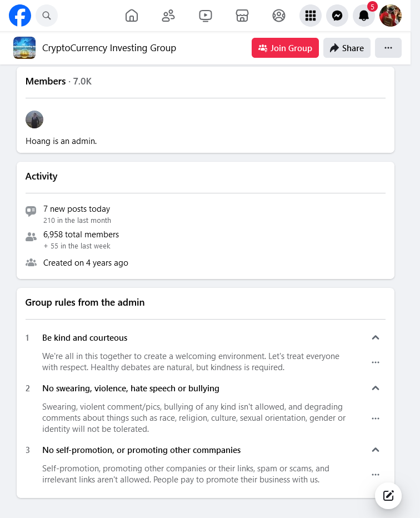Open the Gaming icon in top navigation
This screenshot has height=518, width=420.
pyautogui.click(x=278, y=16)
